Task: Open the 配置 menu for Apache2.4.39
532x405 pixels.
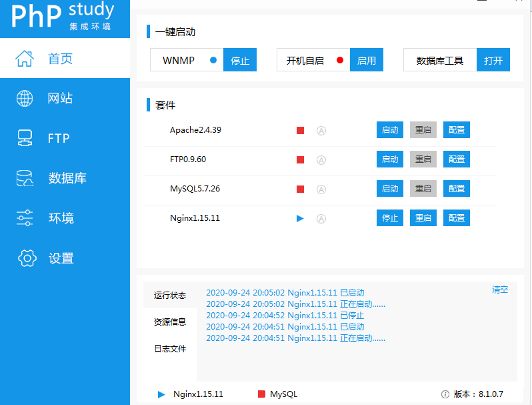Action: coord(457,130)
